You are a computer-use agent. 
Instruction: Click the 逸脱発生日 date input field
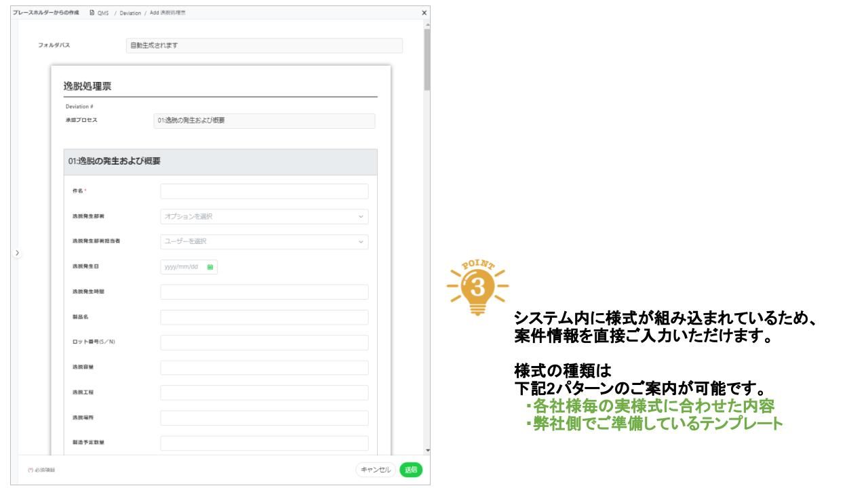(182, 267)
